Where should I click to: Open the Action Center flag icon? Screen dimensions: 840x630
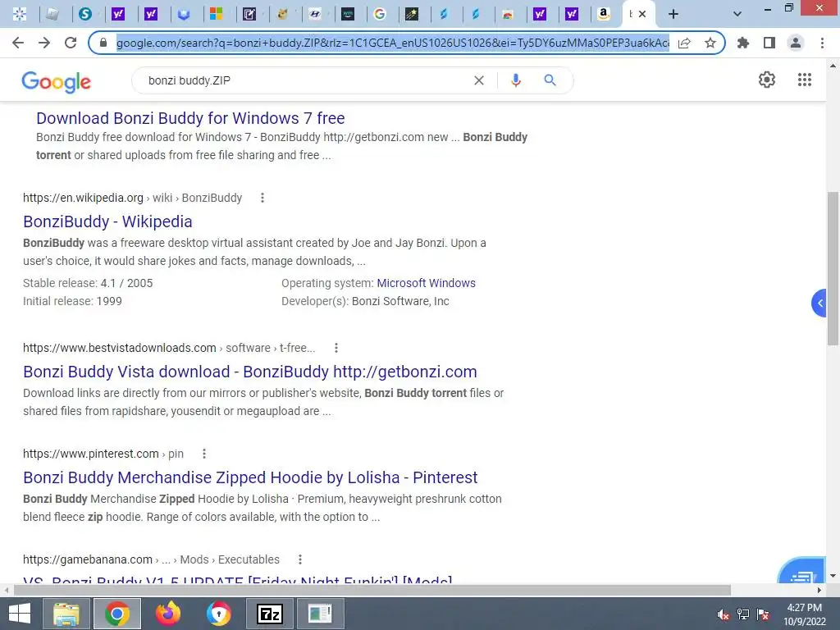point(763,614)
